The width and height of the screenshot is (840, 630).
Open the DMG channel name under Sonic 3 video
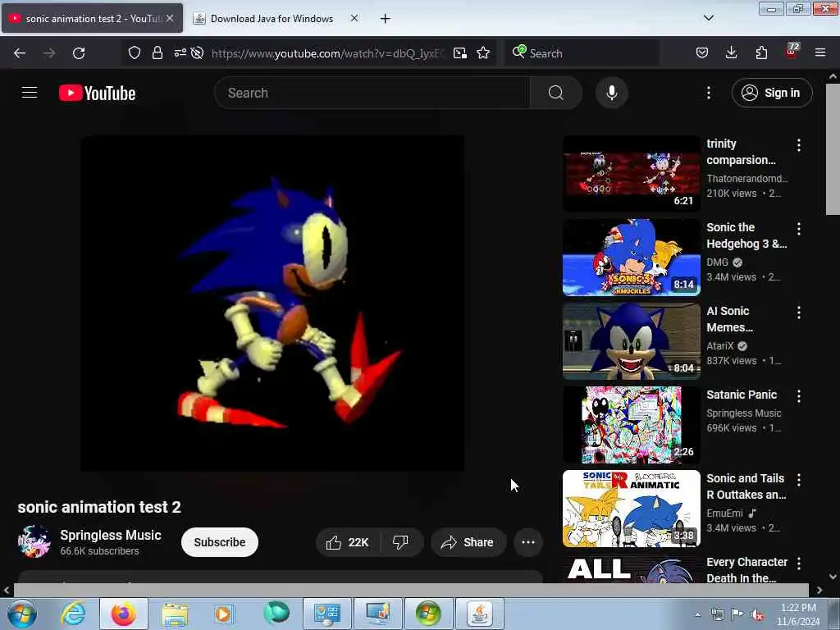[x=717, y=262]
